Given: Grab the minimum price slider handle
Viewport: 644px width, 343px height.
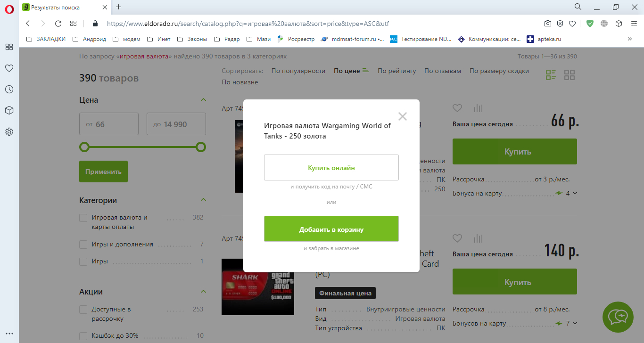Looking at the screenshot, I should click(x=84, y=147).
